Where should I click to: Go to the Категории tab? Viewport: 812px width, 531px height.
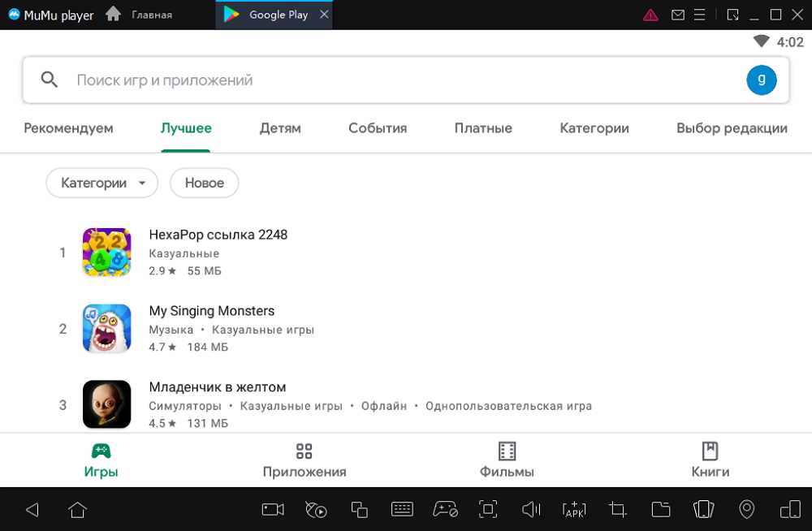click(594, 128)
